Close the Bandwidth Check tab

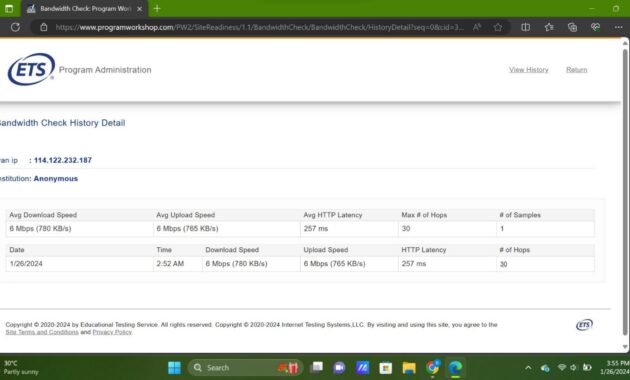(139, 8)
